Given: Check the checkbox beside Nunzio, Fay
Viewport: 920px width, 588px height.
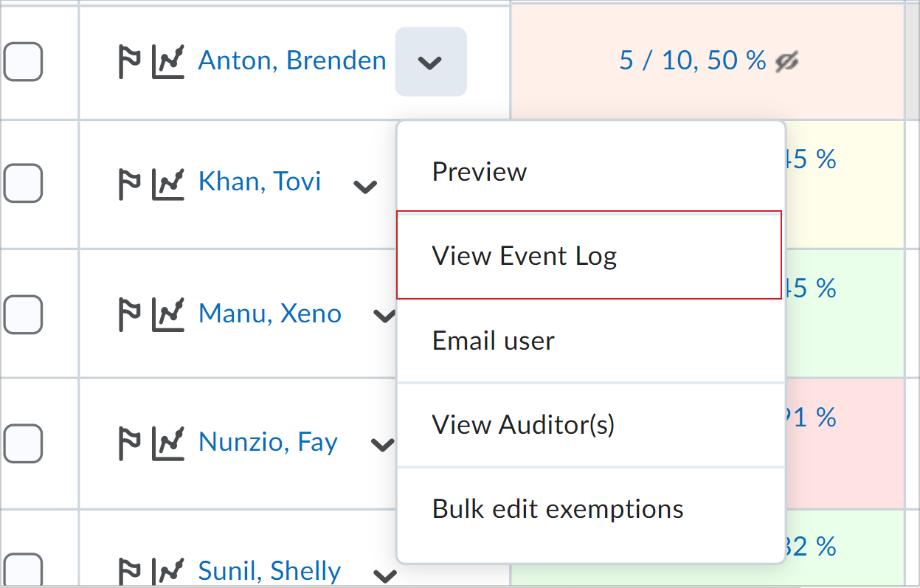Looking at the screenshot, I should pos(23,443).
